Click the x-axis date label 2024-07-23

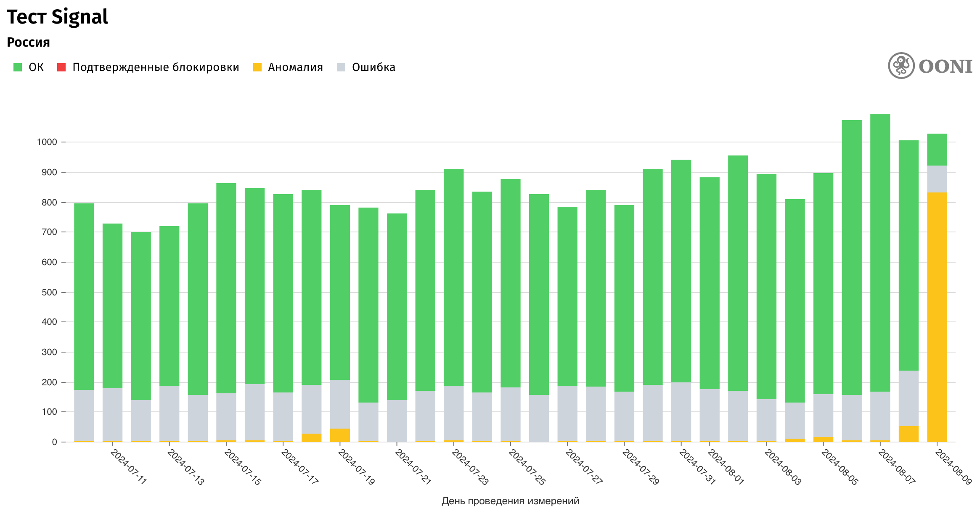coord(470,467)
